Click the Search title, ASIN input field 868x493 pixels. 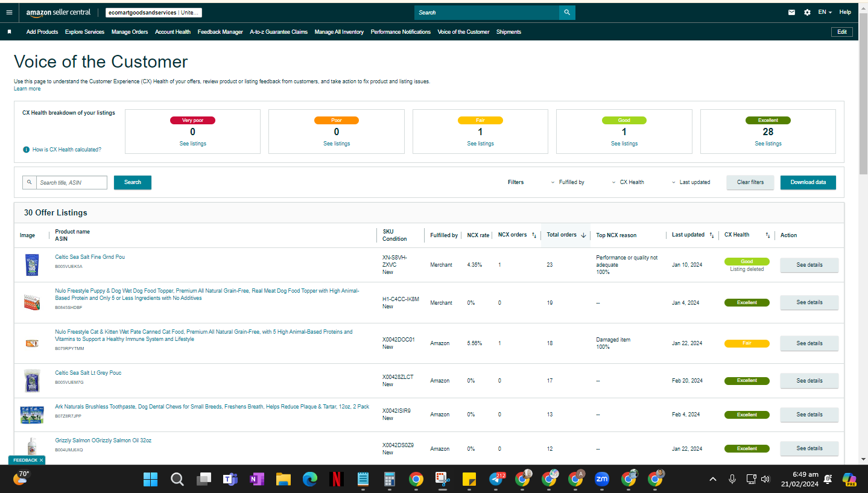point(71,182)
